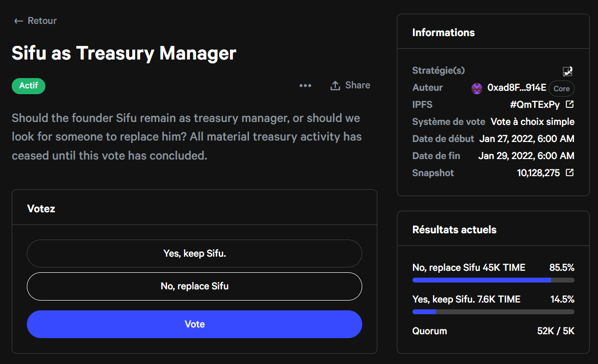Open author address 0xad8F...914E
The width and height of the screenshot is (598, 364).
(516, 88)
